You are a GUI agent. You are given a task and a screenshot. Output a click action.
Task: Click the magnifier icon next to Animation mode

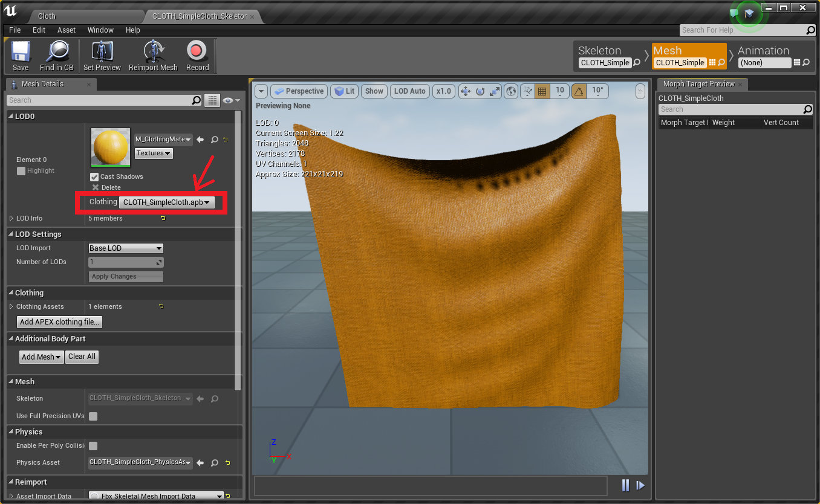806,63
